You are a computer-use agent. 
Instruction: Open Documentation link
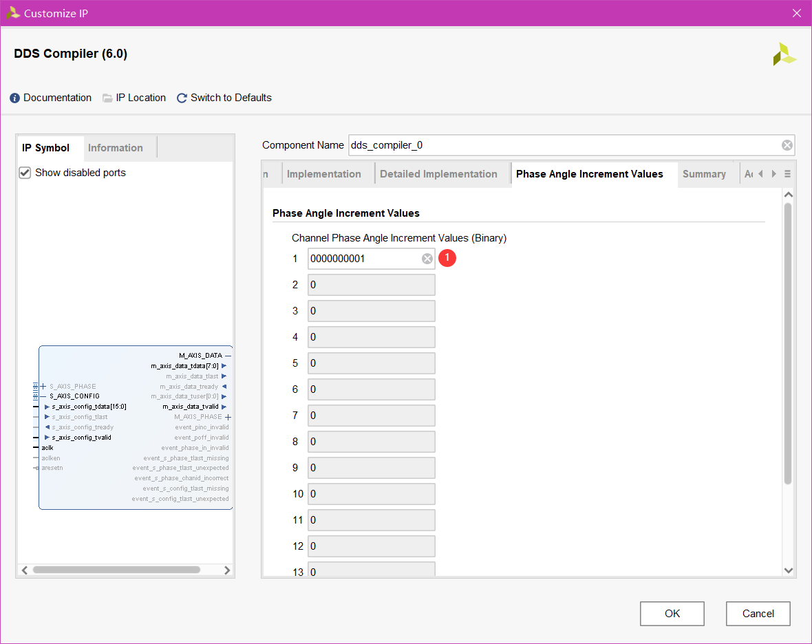[x=58, y=98]
